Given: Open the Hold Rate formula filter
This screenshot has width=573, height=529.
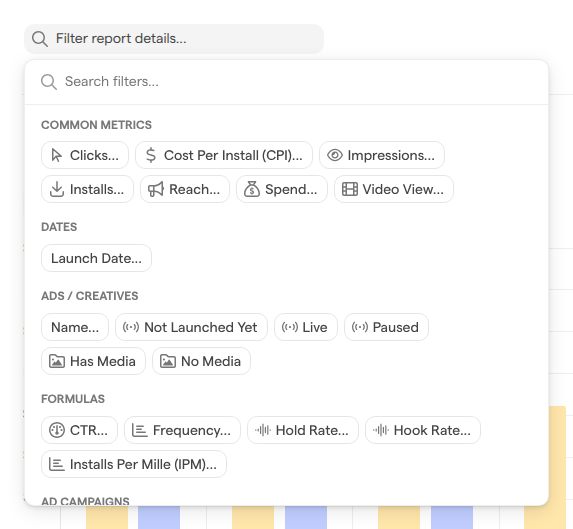Looking at the screenshot, I should point(303,430).
